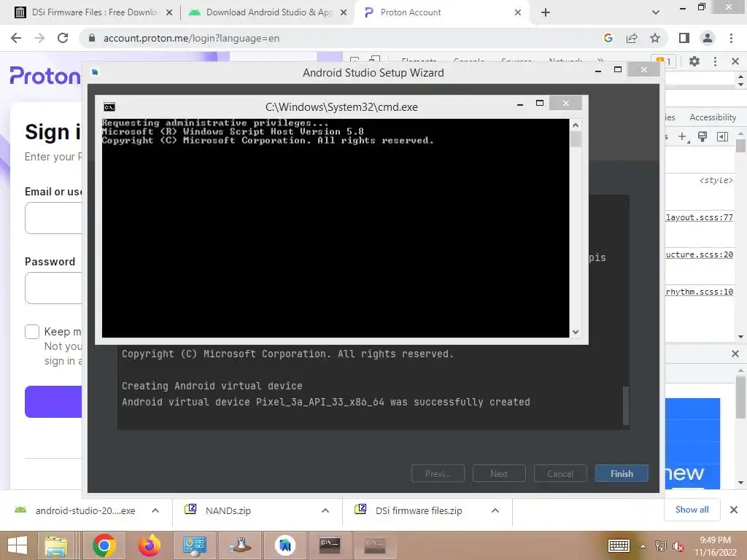Switch to Download Android Studio tab
747x560 pixels.
[x=267, y=12]
